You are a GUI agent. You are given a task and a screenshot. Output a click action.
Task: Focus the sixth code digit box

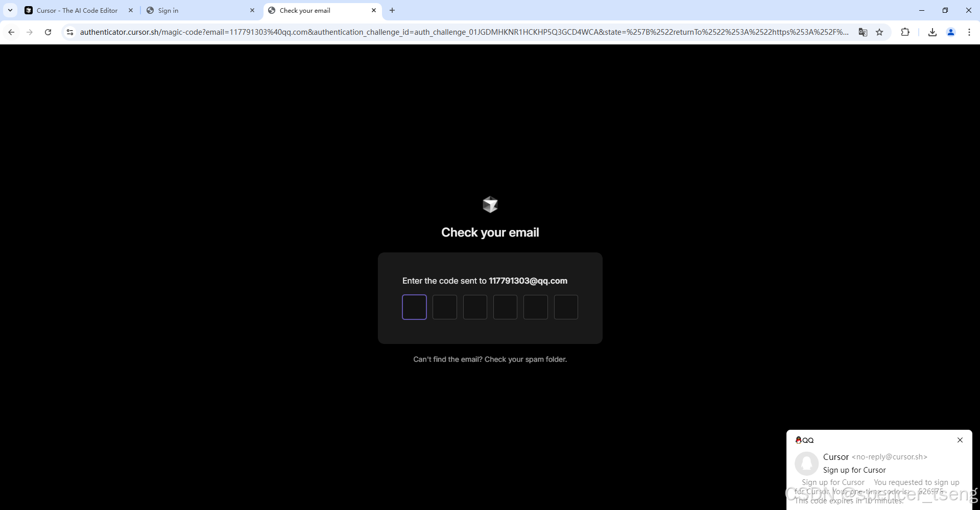(566, 307)
